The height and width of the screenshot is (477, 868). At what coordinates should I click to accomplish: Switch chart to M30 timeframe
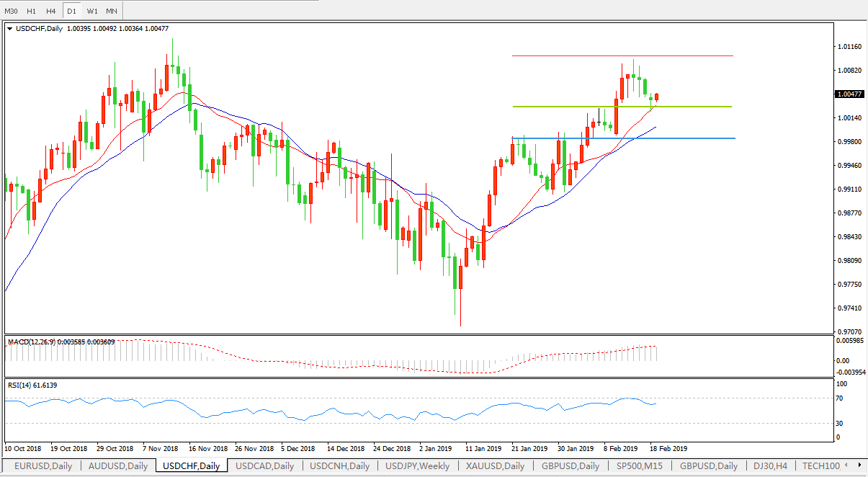click(11, 11)
